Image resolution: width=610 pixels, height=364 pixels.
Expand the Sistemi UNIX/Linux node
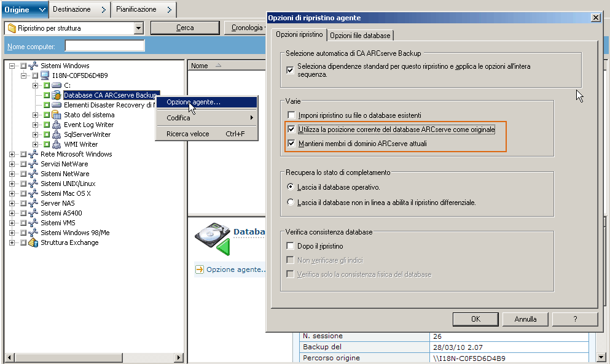(x=12, y=184)
